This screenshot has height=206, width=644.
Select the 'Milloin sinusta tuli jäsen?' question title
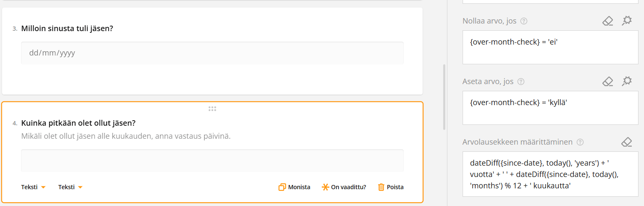tap(67, 29)
